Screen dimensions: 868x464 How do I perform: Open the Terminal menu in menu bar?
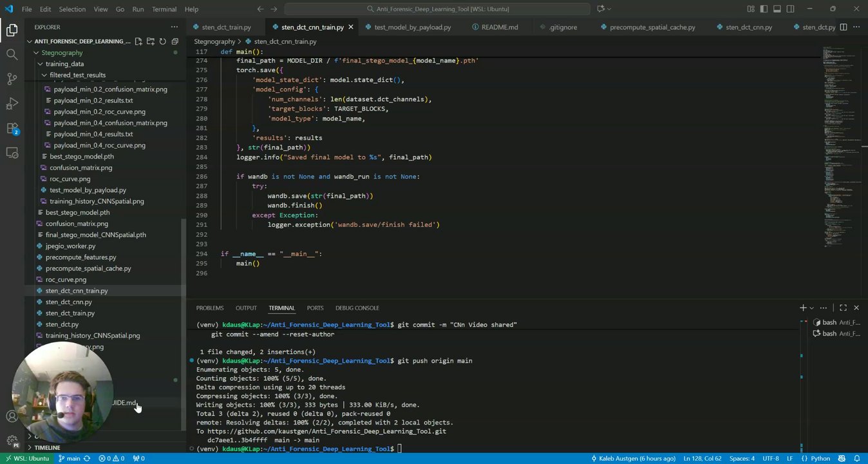pyautogui.click(x=164, y=9)
